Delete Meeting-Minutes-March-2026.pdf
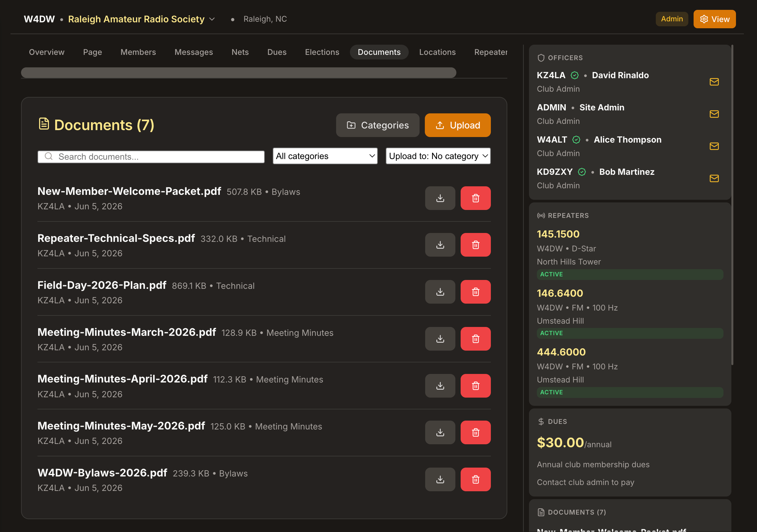Image resolution: width=757 pixels, height=532 pixels. [475, 339]
